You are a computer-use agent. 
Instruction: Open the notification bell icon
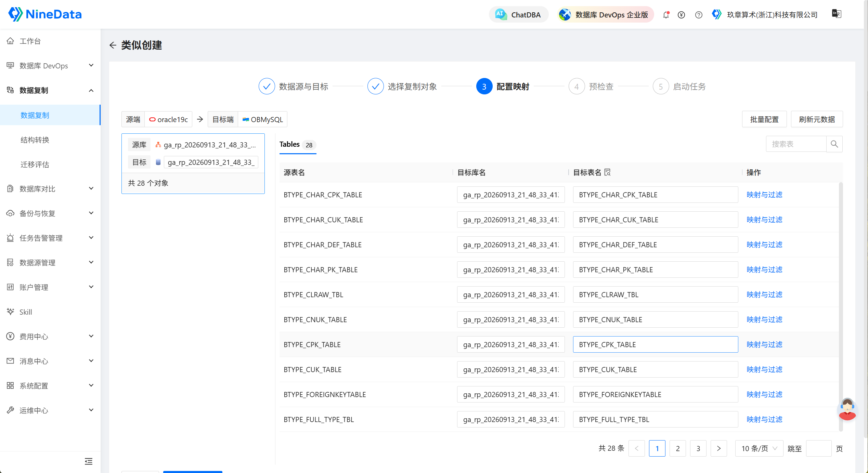click(666, 15)
